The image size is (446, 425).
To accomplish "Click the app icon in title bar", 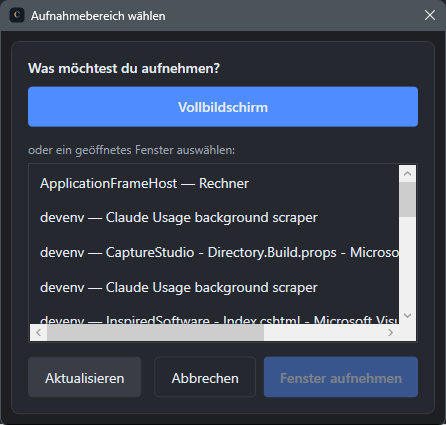I will tap(17, 15).
